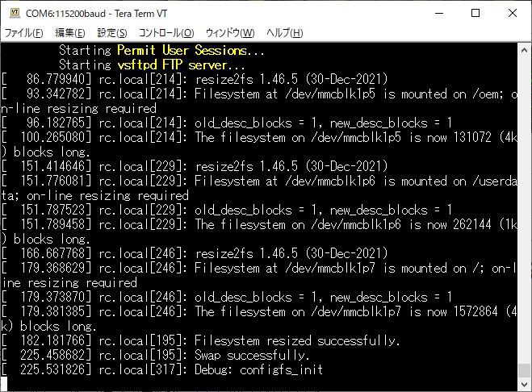This screenshot has width=532, height=392.
Task: Click the vertical scrollbar thumb
Action: (524, 370)
